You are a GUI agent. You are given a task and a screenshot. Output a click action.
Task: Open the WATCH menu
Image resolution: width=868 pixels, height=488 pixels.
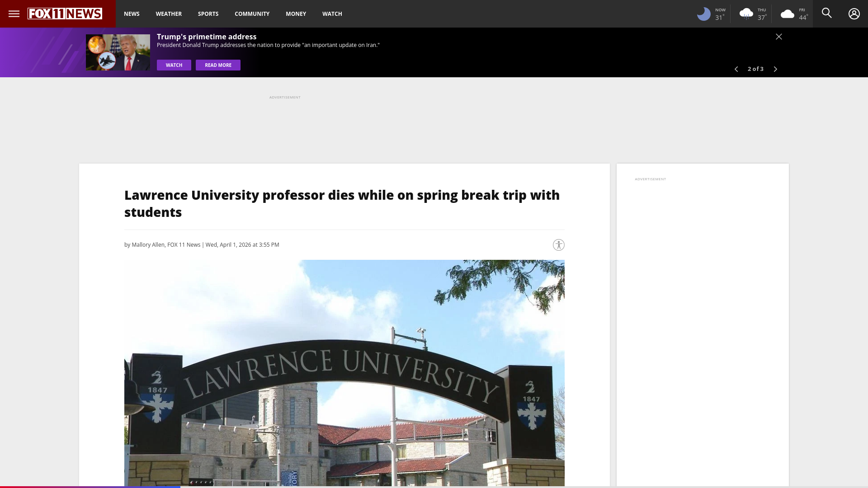pos(332,14)
